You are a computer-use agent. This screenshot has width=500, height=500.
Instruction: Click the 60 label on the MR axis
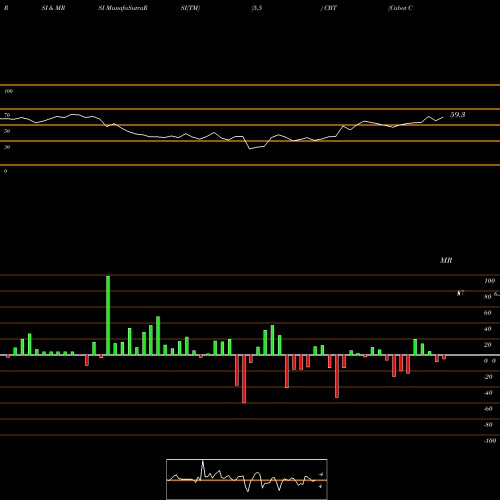pyautogui.click(x=488, y=313)
